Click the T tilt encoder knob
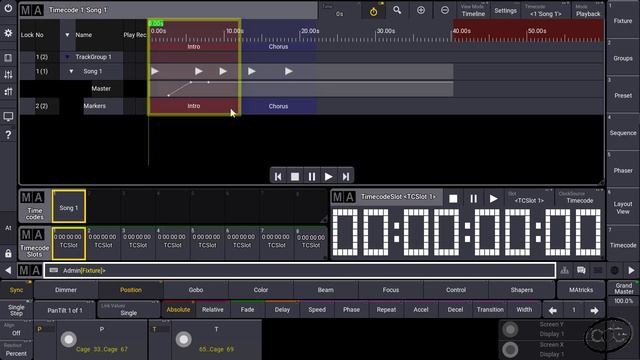Viewport: 640px width, 360px height. coord(184,339)
